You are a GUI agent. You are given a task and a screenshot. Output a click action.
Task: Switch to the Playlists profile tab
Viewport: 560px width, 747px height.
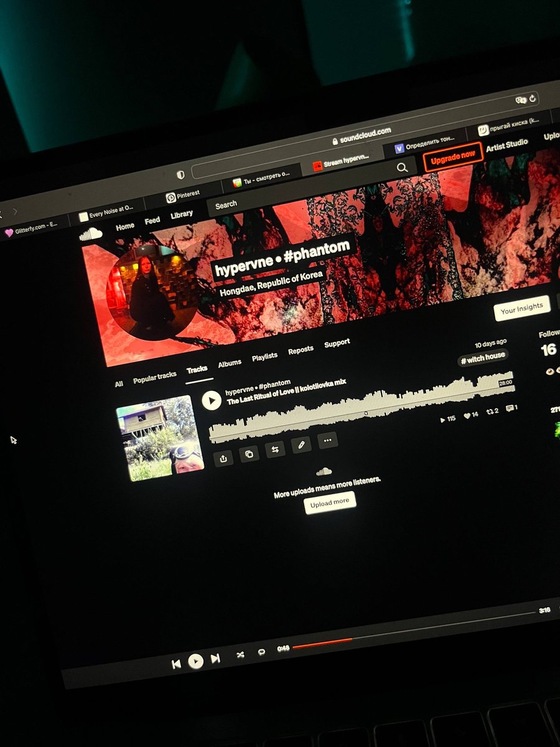(264, 357)
